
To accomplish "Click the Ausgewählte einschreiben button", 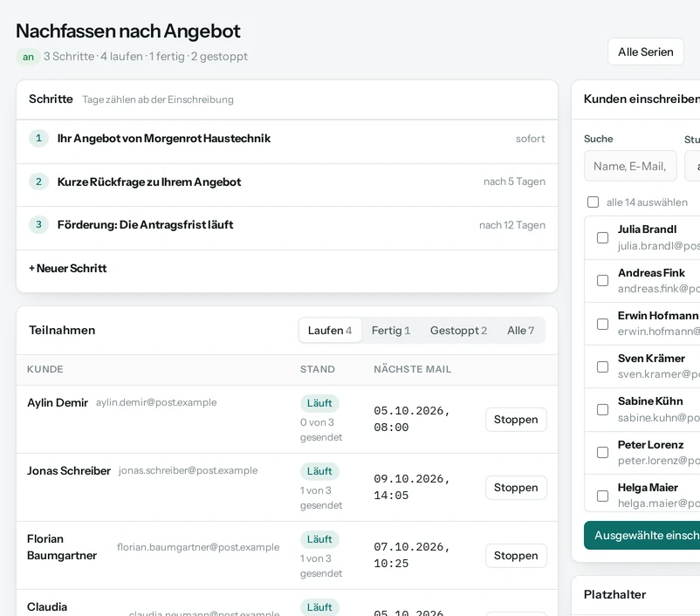I will pyautogui.click(x=642, y=535).
